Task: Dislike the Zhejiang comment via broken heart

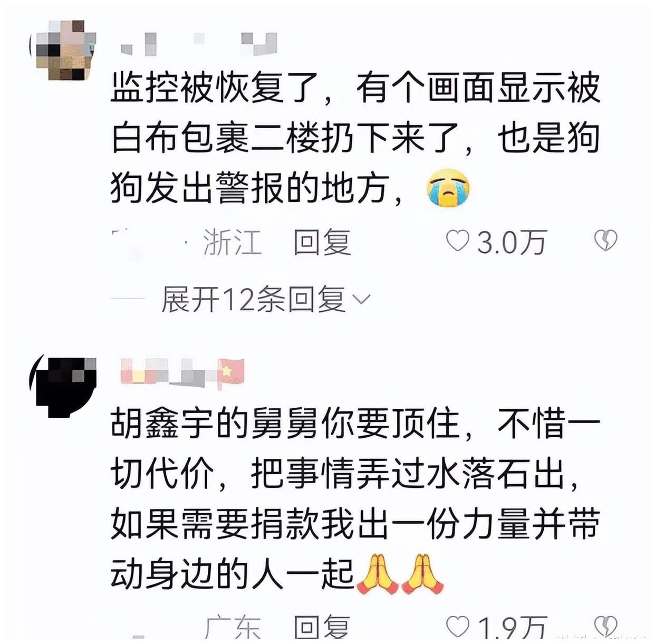Action: (x=605, y=241)
